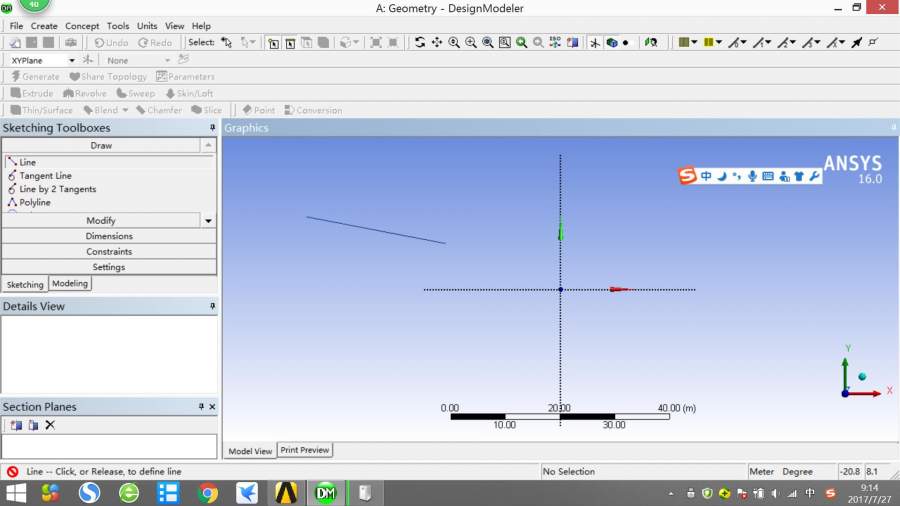This screenshot has width=900, height=506.
Task: Toggle the Display Points dot button
Action: pos(626,42)
